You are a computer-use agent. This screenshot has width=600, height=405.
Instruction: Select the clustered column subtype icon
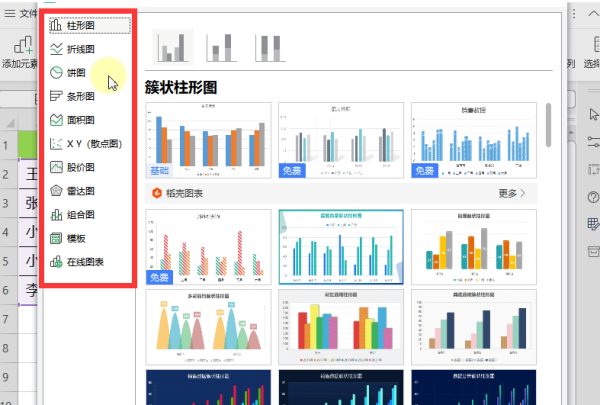173,47
